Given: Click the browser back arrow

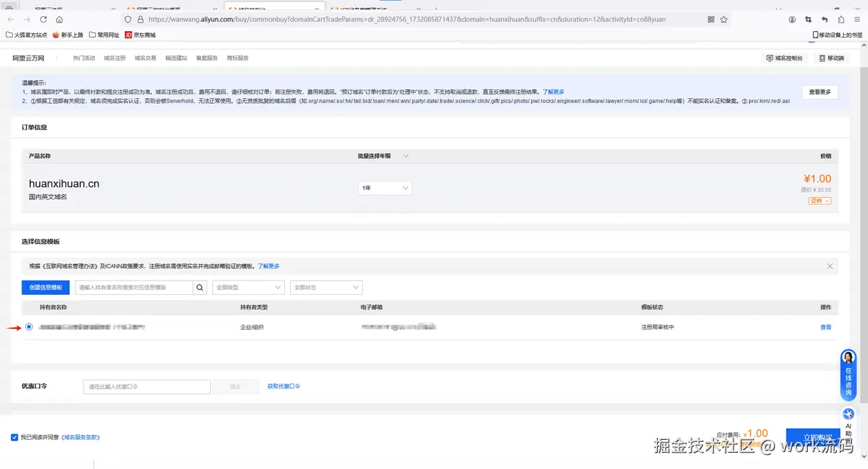Looking at the screenshot, I should [x=11, y=20].
